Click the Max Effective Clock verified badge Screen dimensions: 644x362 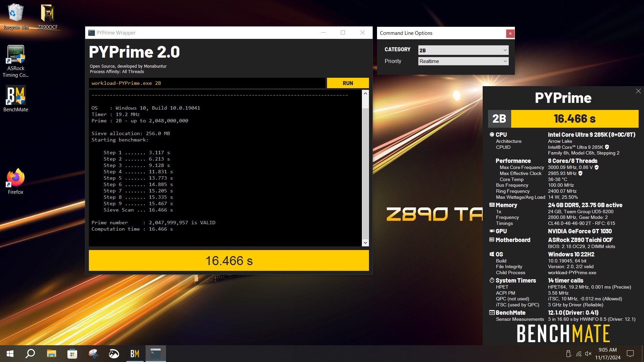[580, 173]
